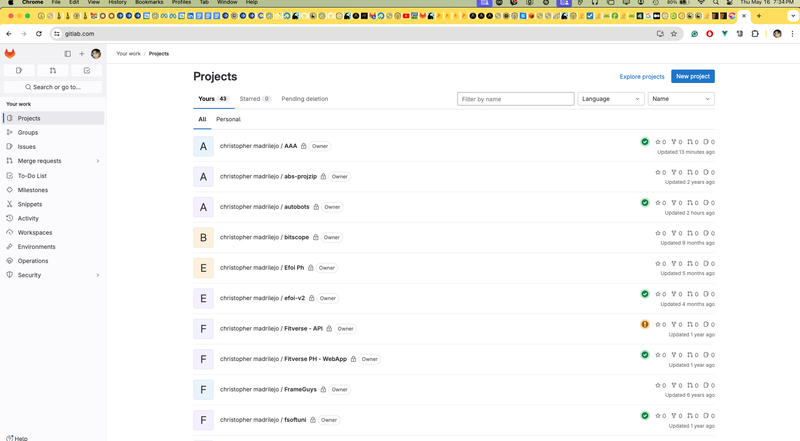Open the Language filter dropdown
The height and width of the screenshot is (441, 800).
(610, 99)
